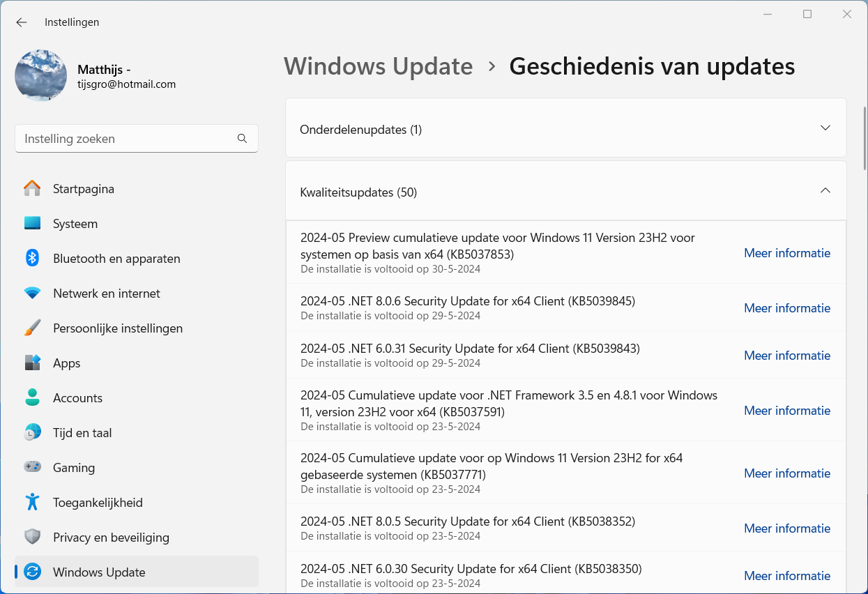Click Meer informatie for KB5039845 update

click(786, 308)
